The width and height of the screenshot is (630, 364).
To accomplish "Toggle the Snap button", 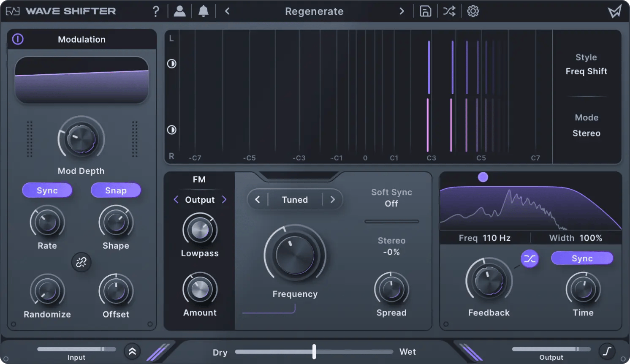I will pos(116,190).
